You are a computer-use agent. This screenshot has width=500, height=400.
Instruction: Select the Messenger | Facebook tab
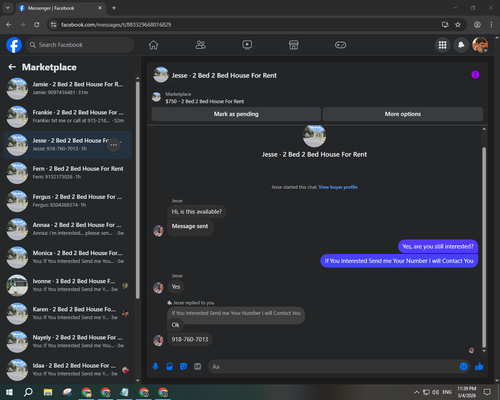click(60, 8)
